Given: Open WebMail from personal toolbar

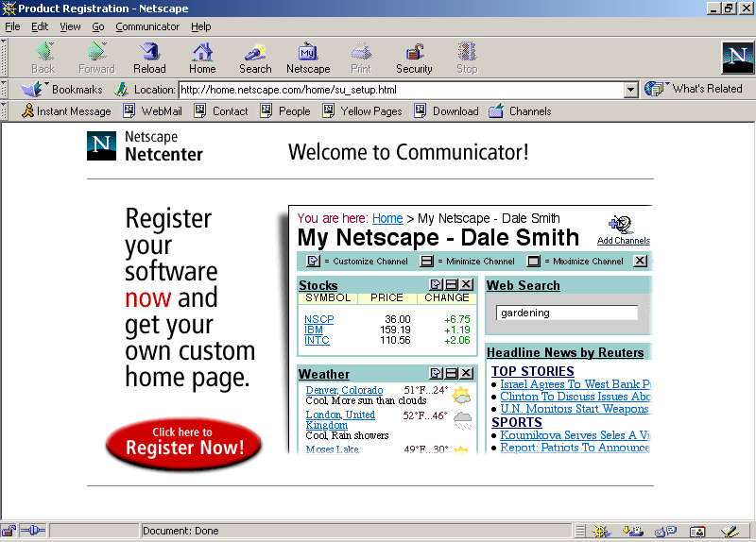Looking at the screenshot, I should click(x=153, y=111).
